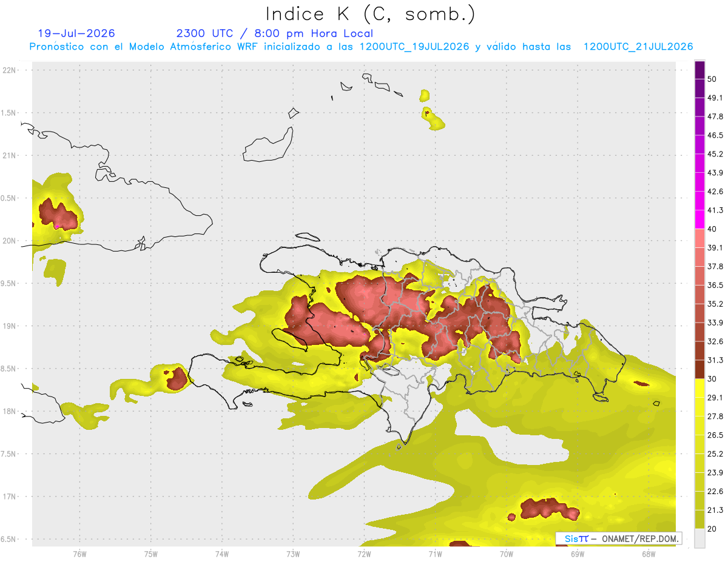
Task: Click the '36.5' colorbar value
Action: [x=715, y=285]
